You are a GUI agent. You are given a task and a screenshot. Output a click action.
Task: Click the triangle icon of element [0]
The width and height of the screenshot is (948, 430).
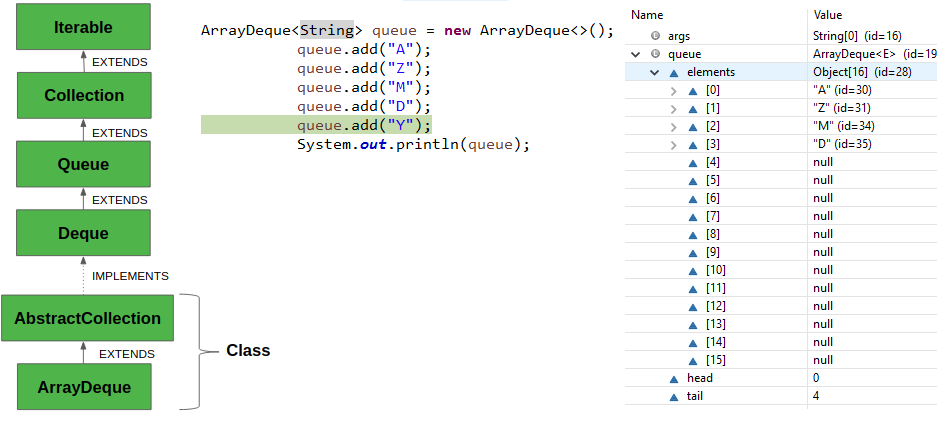point(693,90)
